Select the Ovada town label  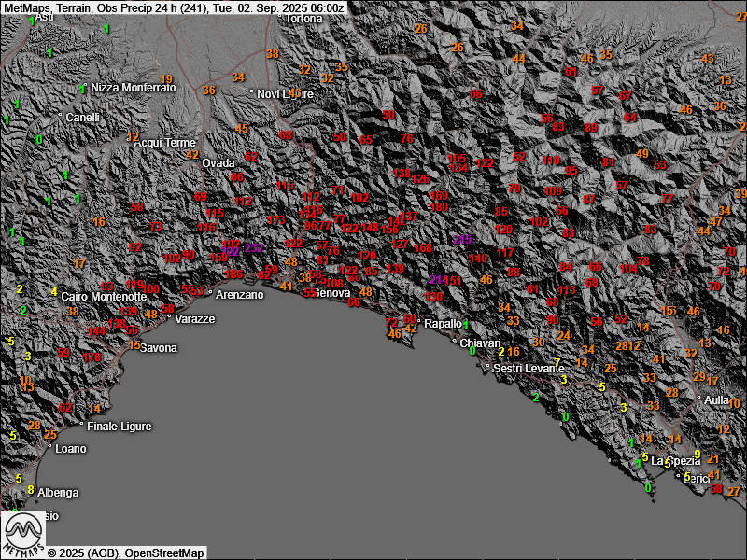(218, 163)
